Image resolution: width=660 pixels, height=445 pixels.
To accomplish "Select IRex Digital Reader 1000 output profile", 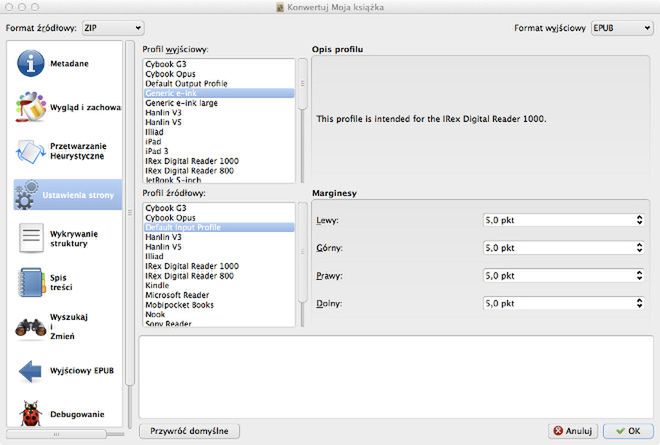I will pos(219,161).
